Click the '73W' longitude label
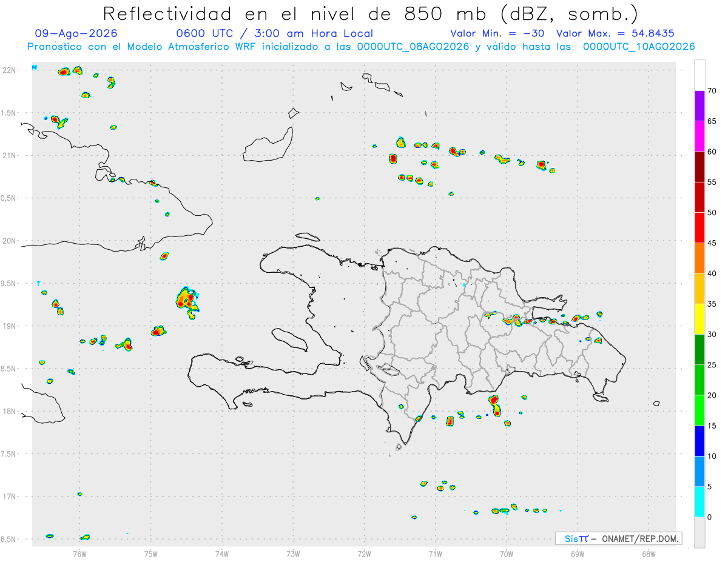This screenshot has height=562, width=728. 293,554
